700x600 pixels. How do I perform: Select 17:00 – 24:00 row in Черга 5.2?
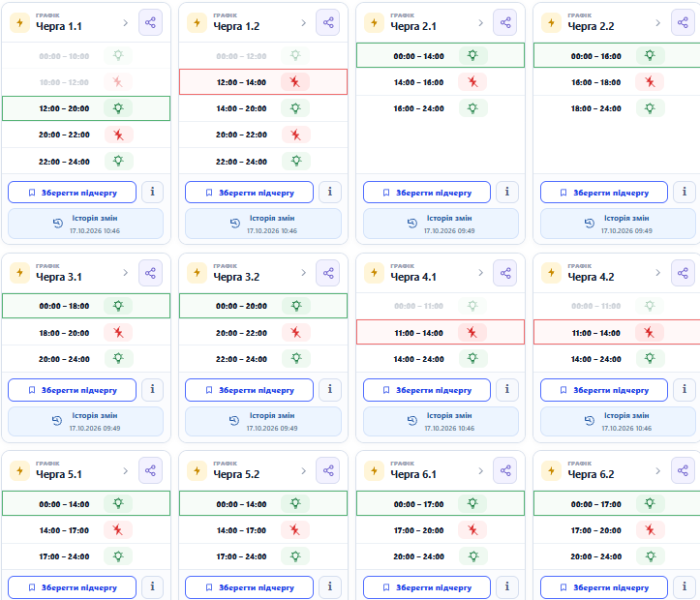pyautogui.click(x=263, y=556)
